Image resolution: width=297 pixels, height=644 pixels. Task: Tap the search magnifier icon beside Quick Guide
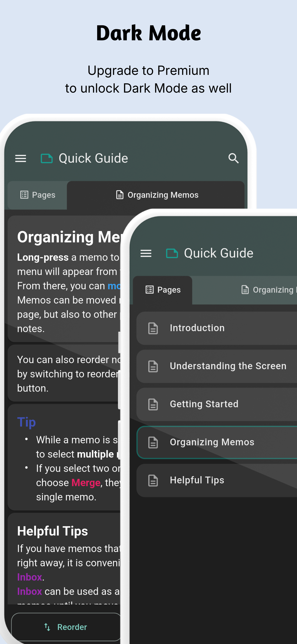click(x=233, y=158)
